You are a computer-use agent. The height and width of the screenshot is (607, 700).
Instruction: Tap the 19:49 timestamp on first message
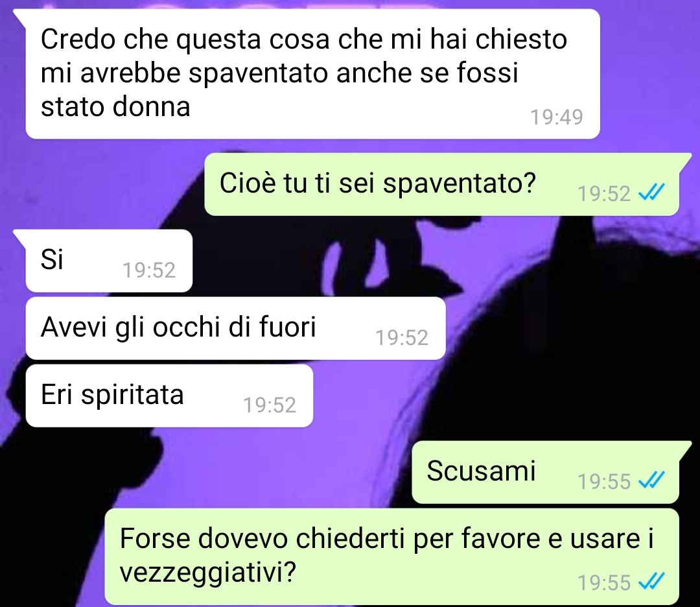[556, 117]
